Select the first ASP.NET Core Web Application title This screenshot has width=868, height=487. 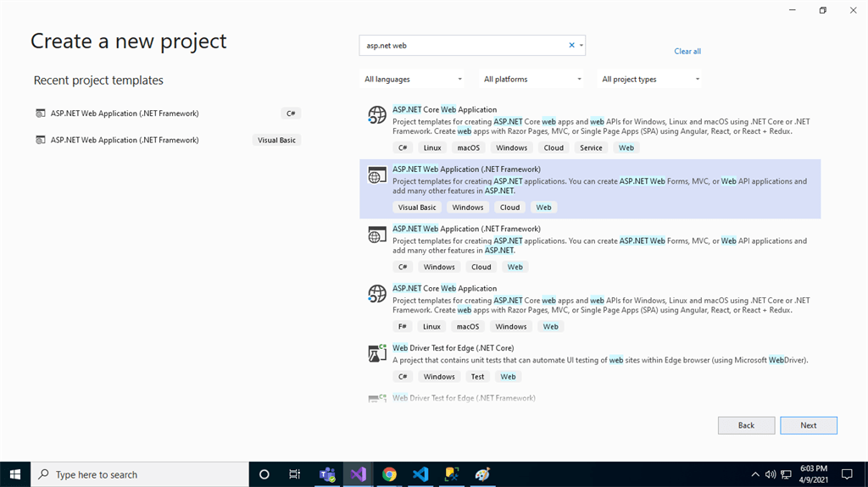pyautogui.click(x=444, y=109)
